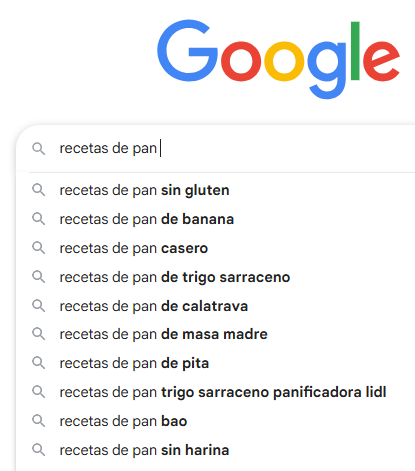Click magnifier icon beside 'de banana' suggestion
Screen dimensions: 415x471
click(x=38, y=219)
